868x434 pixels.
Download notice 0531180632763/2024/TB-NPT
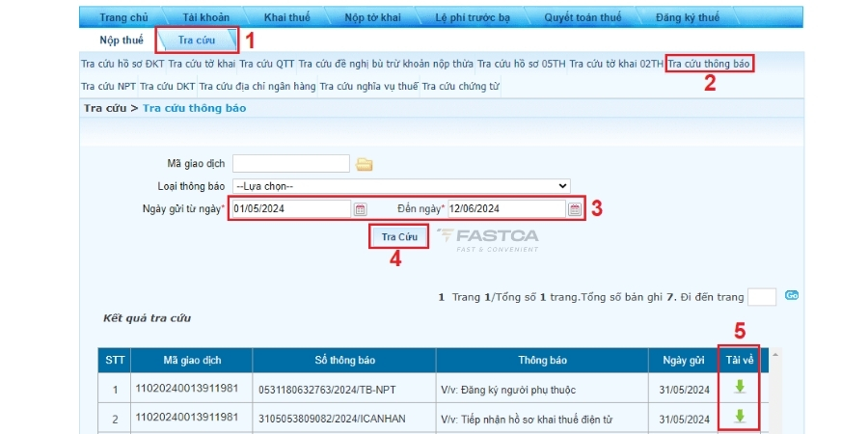(x=740, y=387)
